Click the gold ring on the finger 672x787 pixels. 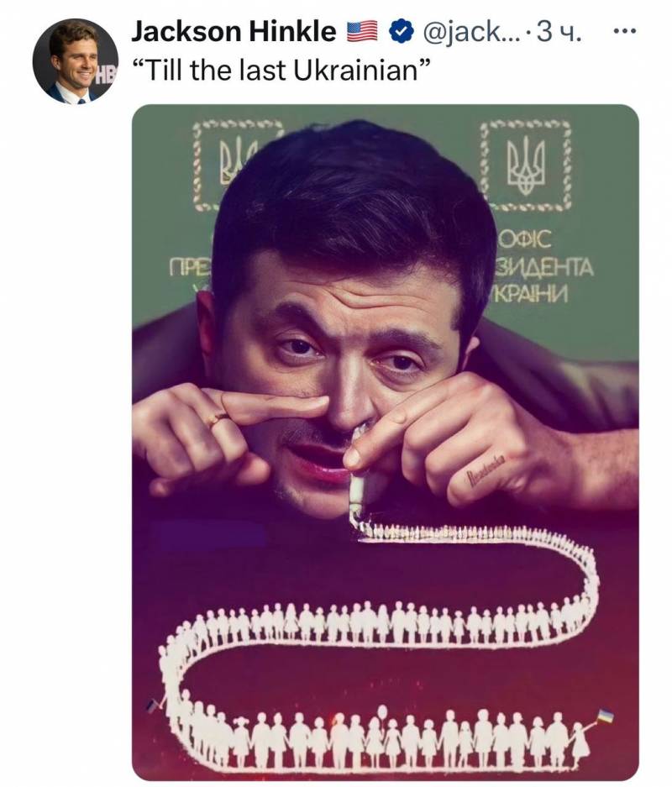tap(217, 418)
